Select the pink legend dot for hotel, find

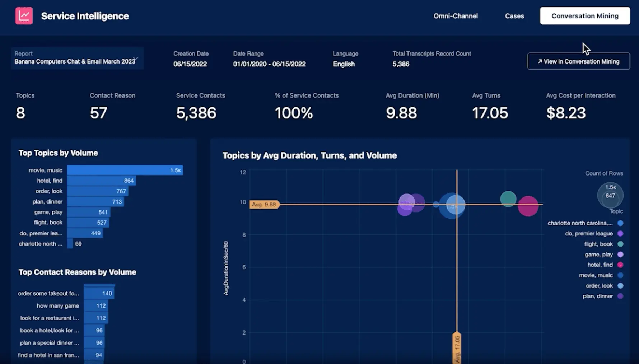click(620, 265)
